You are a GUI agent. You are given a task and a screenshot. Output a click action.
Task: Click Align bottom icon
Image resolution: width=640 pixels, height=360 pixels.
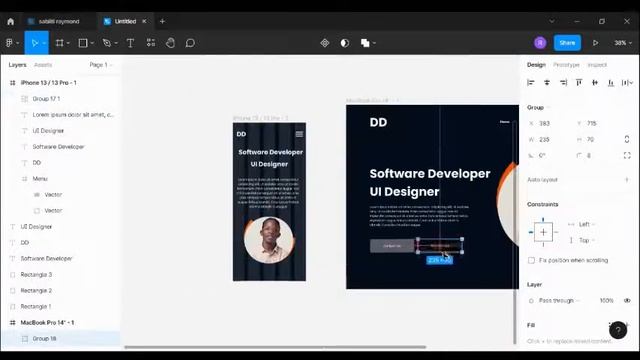click(x=611, y=82)
